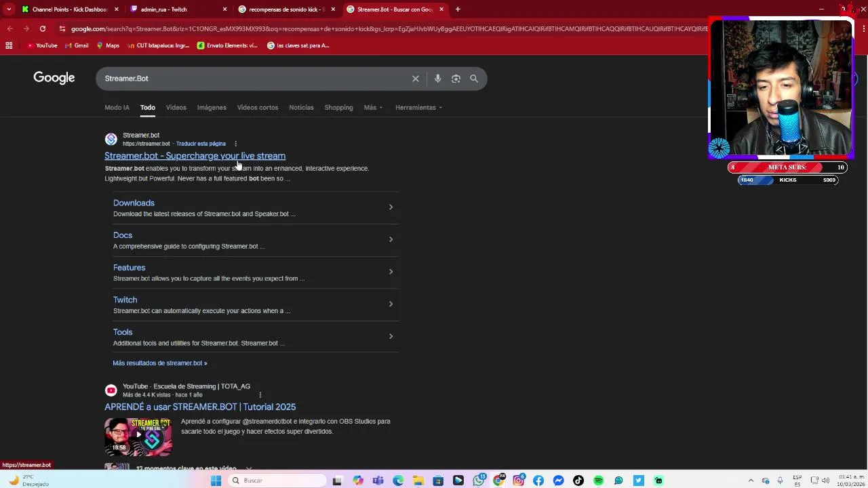
Task: Click chevron on the Tools row
Action: click(x=391, y=336)
